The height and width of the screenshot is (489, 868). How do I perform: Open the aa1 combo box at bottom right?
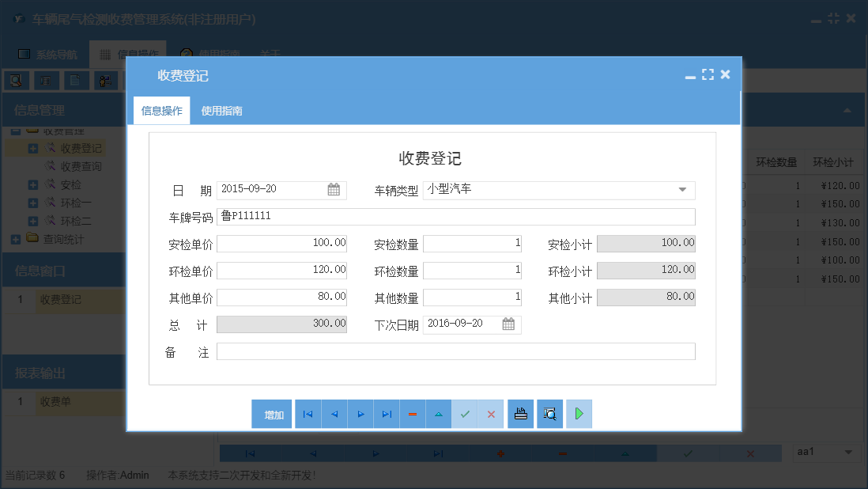tap(825, 453)
